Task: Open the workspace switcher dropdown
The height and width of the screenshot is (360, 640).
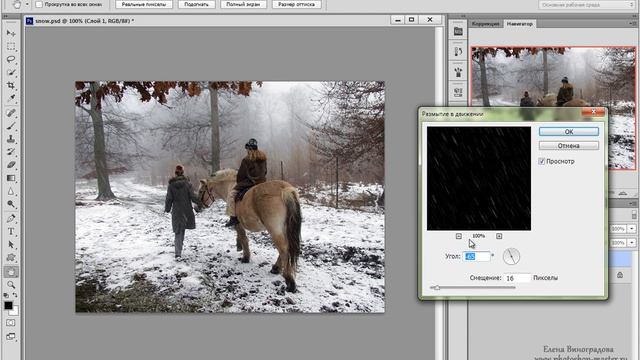Action: point(586,4)
